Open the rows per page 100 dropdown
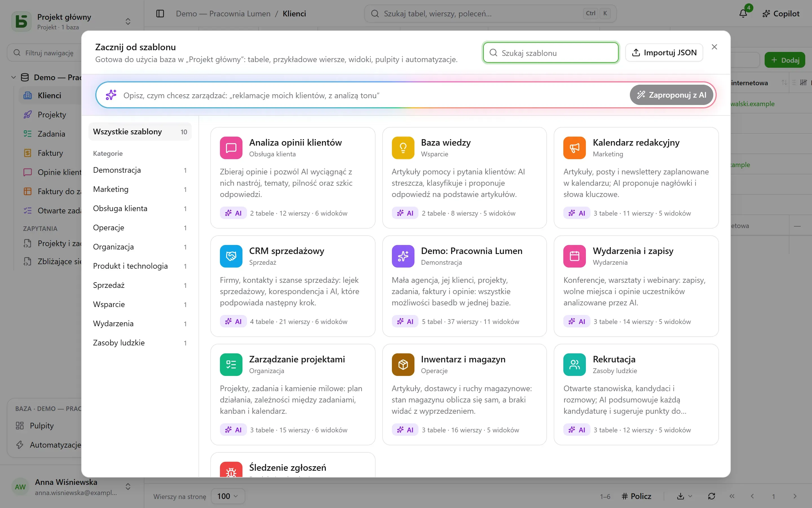The width and height of the screenshot is (812, 508). point(228,496)
